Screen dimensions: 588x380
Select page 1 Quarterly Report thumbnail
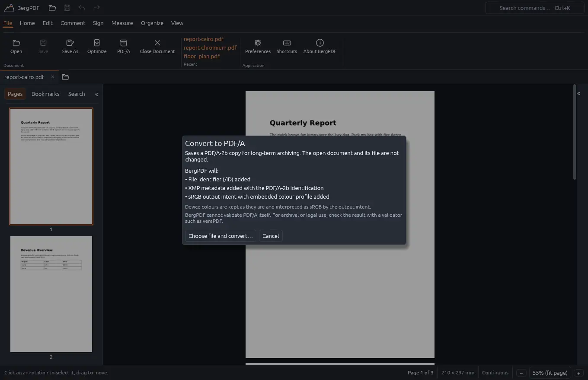51,166
